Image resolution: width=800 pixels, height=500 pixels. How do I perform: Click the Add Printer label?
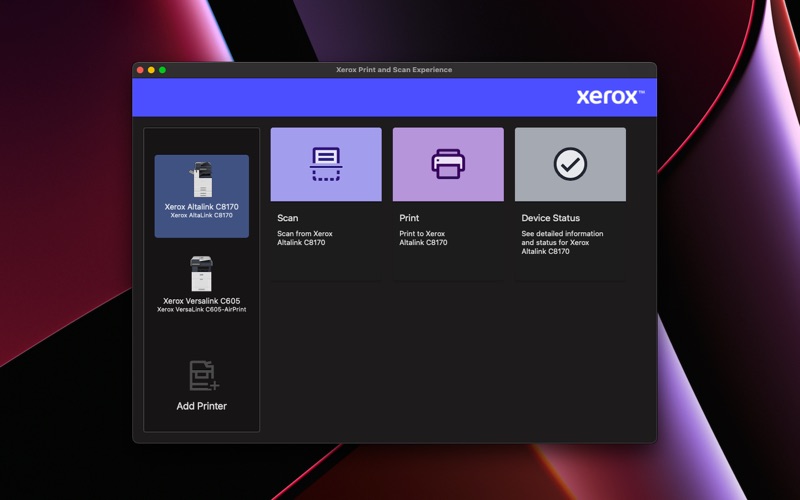[202, 406]
